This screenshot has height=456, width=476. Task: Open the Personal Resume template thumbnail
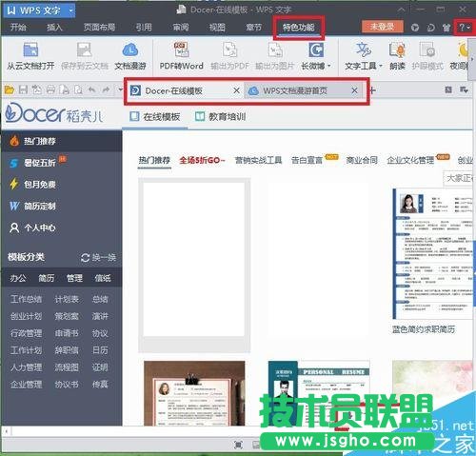[319, 393]
